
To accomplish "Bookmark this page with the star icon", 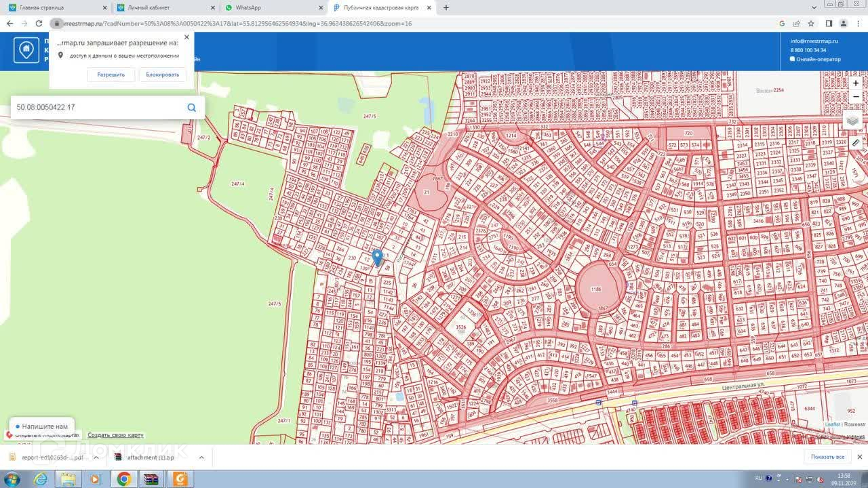I will click(811, 23).
